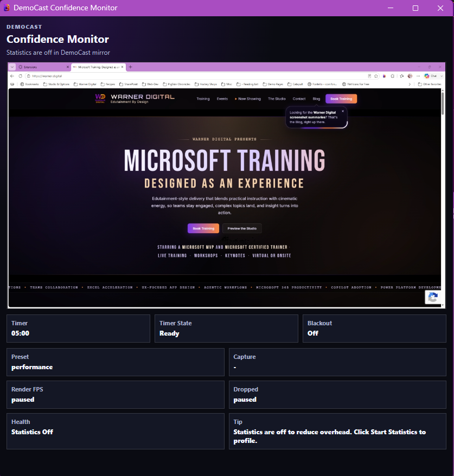
Task: Click the Timer value 05:00
Action: (21, 333)
